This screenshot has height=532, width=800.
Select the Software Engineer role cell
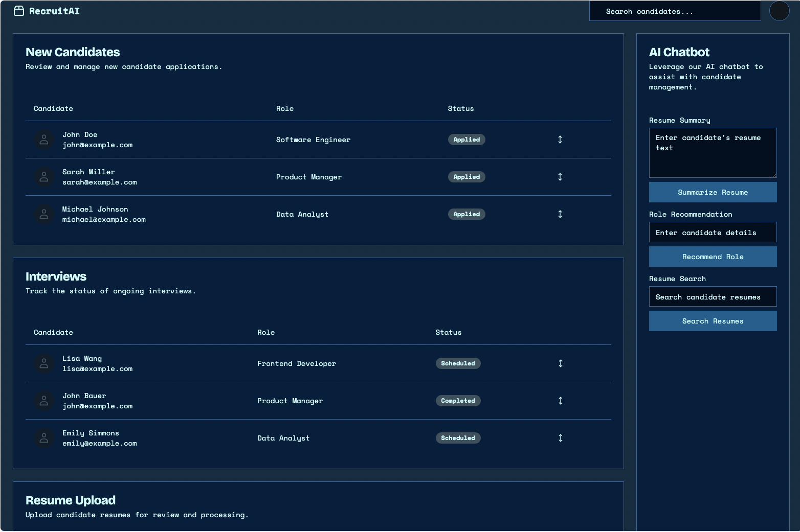[x=313, y=140]
